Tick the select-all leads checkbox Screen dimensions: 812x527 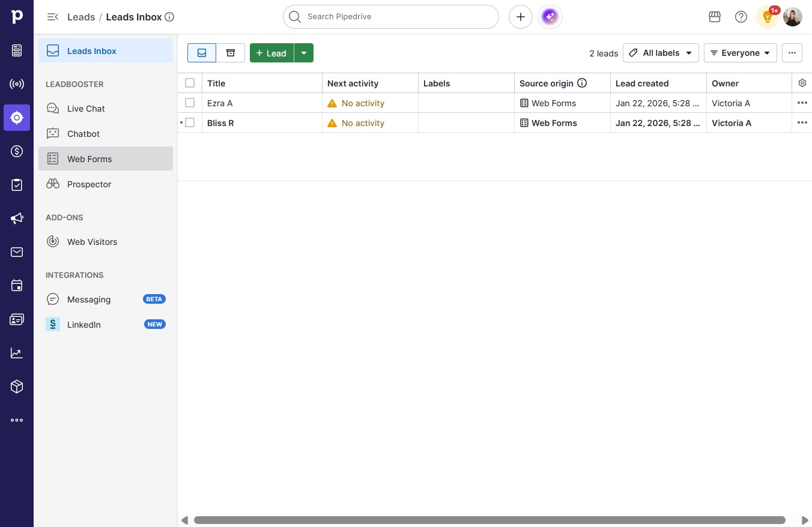(190, 83)
